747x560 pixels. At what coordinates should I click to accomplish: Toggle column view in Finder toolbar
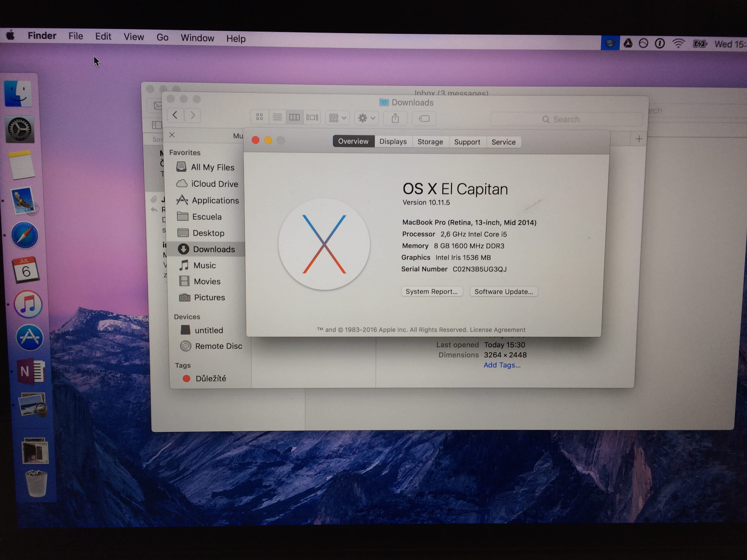pos(295,117)
